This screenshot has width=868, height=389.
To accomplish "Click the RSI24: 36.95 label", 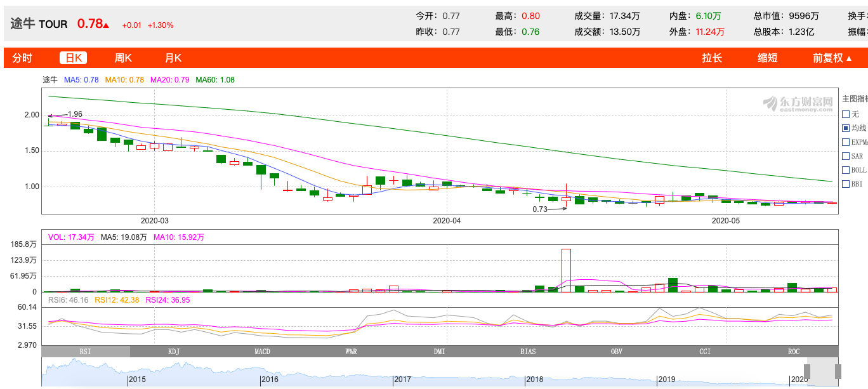I will point(168,300).
